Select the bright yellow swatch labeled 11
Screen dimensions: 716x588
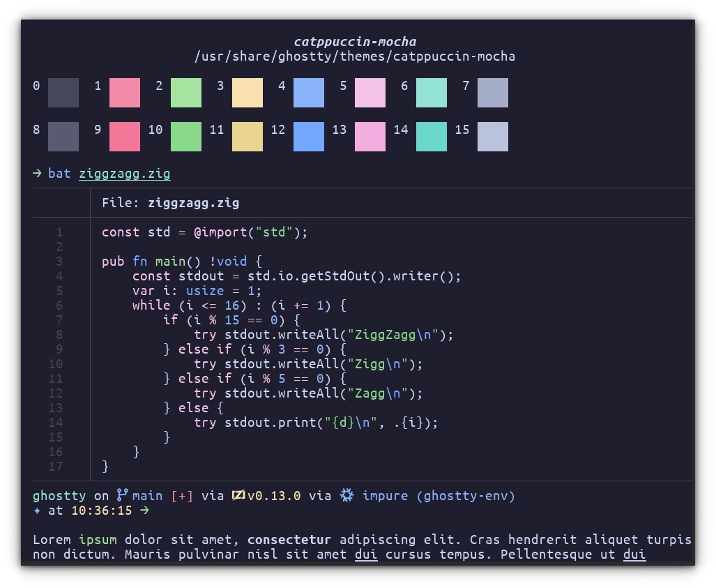(x=247, y=137)
